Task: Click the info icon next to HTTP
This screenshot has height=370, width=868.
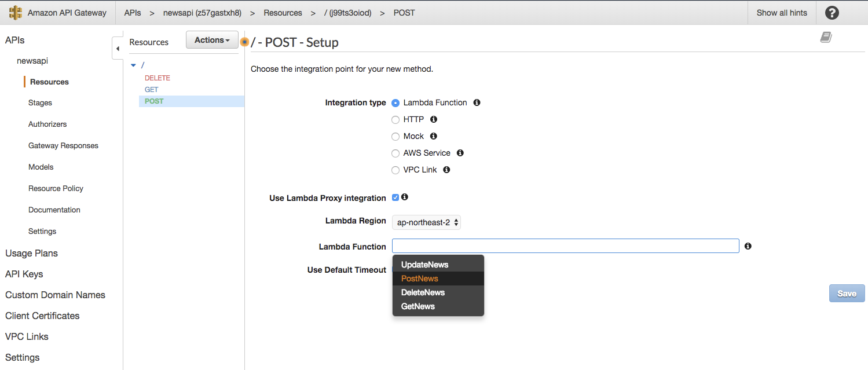Action: click(x=434, y=119)
